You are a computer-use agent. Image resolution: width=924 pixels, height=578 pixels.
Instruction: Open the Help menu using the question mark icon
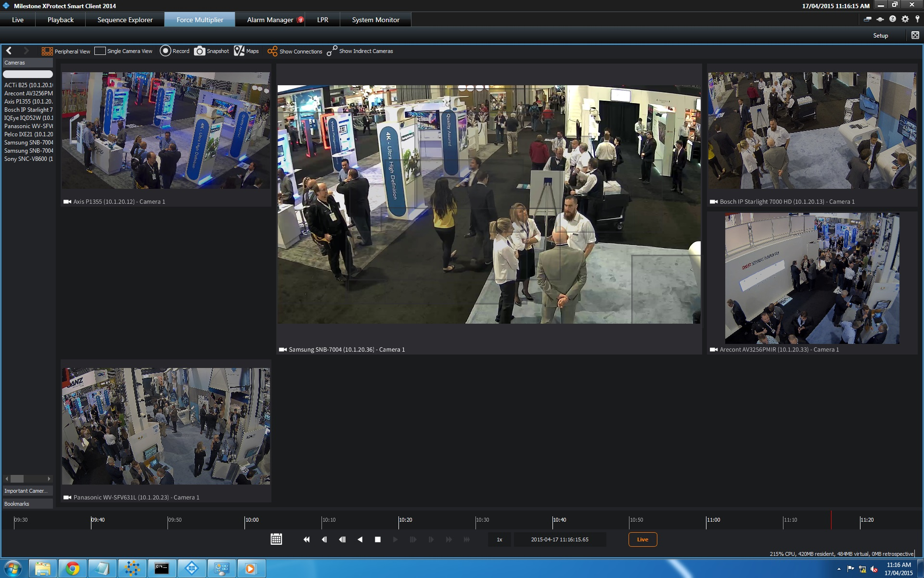click(x=892, y=20)
